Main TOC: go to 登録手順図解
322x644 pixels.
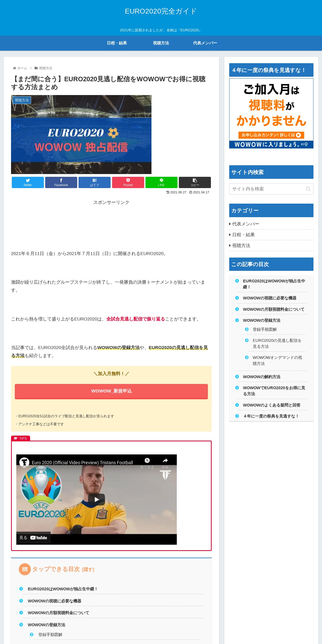[x=50, y=635]
